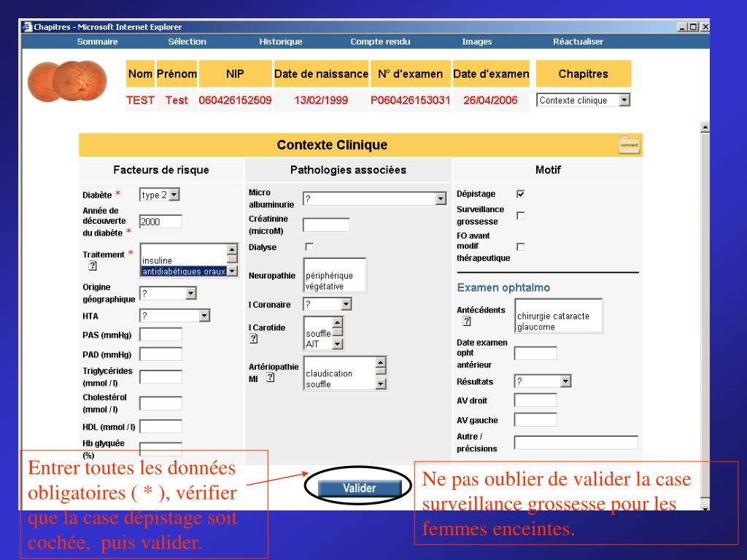This screenshot has width=747, height=560.
Task: Click the Cholestérol input field
Action: coord(160,402)
